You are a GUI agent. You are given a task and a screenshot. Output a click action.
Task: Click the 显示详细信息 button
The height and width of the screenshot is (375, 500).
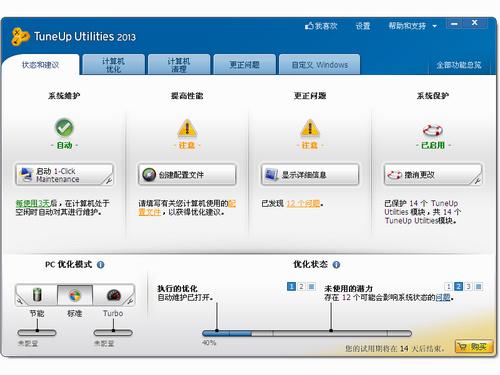(310, 174)
